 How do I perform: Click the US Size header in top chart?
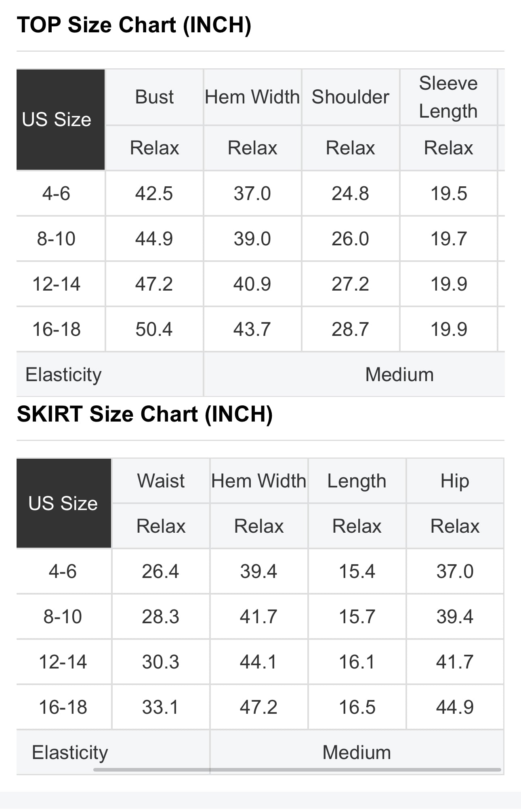[x=57, y=120]
